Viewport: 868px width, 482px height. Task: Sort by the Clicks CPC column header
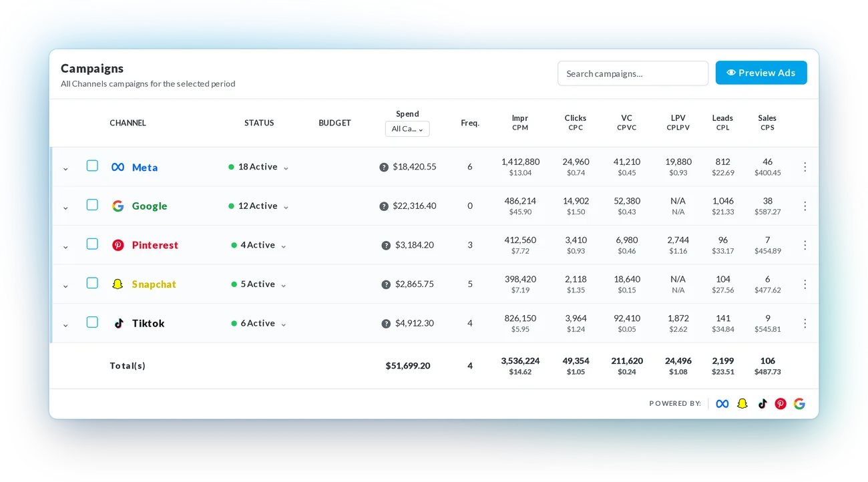tap(576, 123)
